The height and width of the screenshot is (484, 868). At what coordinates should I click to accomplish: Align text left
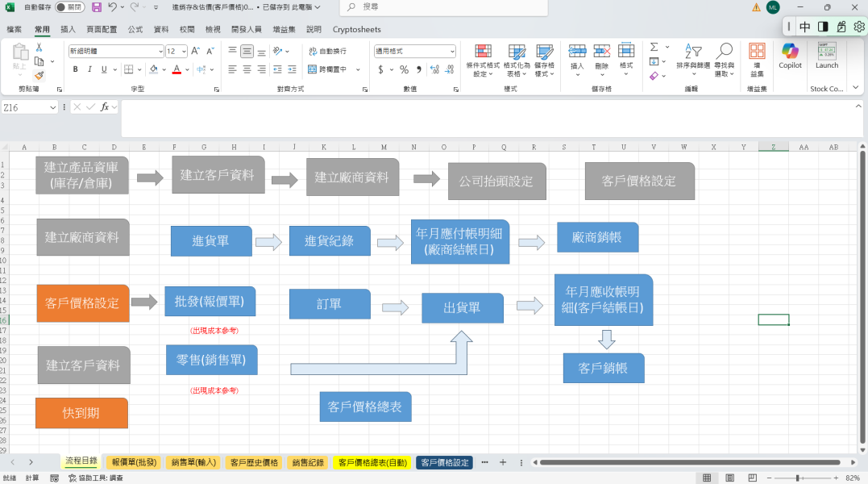[x=232, y=69]
